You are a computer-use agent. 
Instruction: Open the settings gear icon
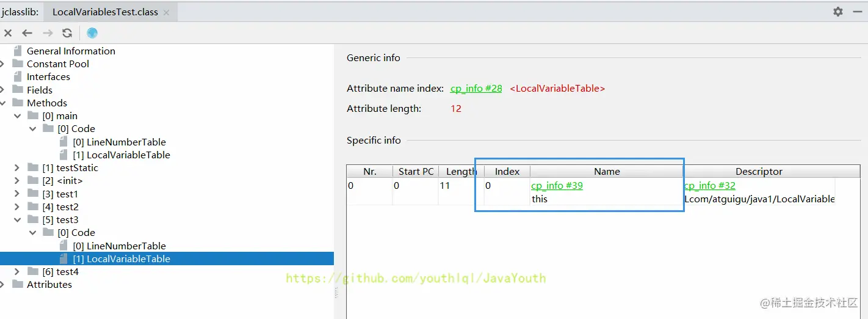(838, 12)
